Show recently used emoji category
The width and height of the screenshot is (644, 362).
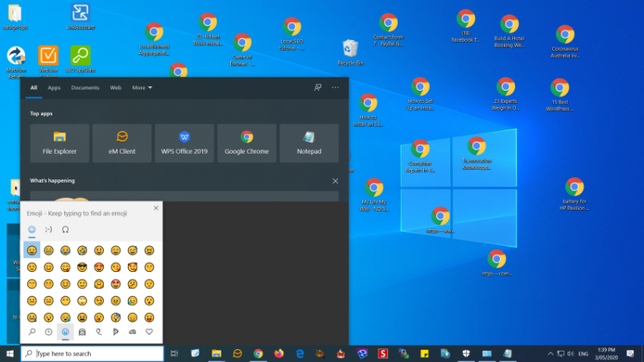coord(48,331)
